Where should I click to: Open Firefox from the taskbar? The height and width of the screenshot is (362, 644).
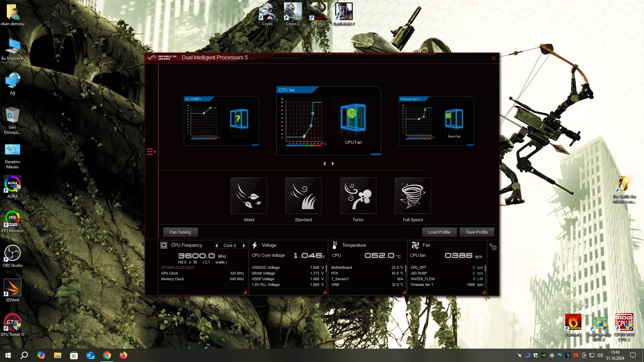[123, 355]
